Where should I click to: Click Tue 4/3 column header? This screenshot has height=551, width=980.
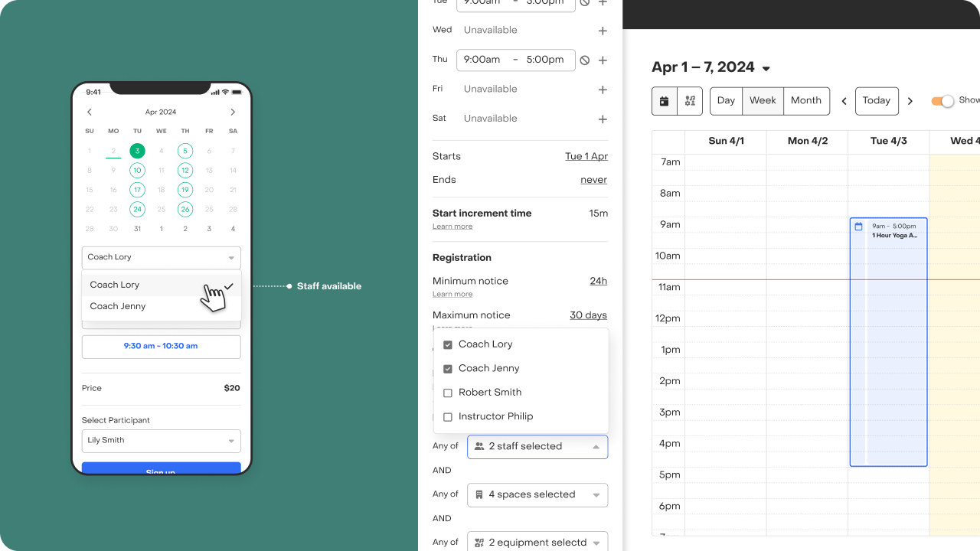point(889,142)
